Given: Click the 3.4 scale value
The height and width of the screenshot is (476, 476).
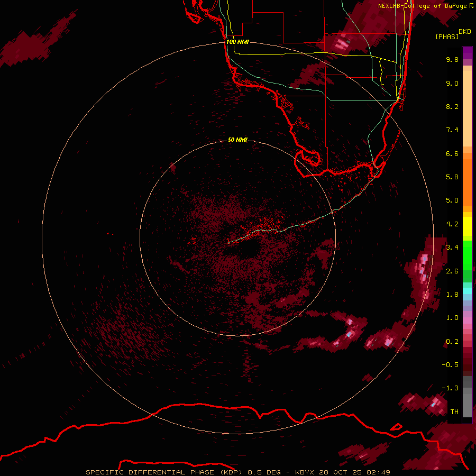Looking at the screenshot, I should tap(452, 248).
